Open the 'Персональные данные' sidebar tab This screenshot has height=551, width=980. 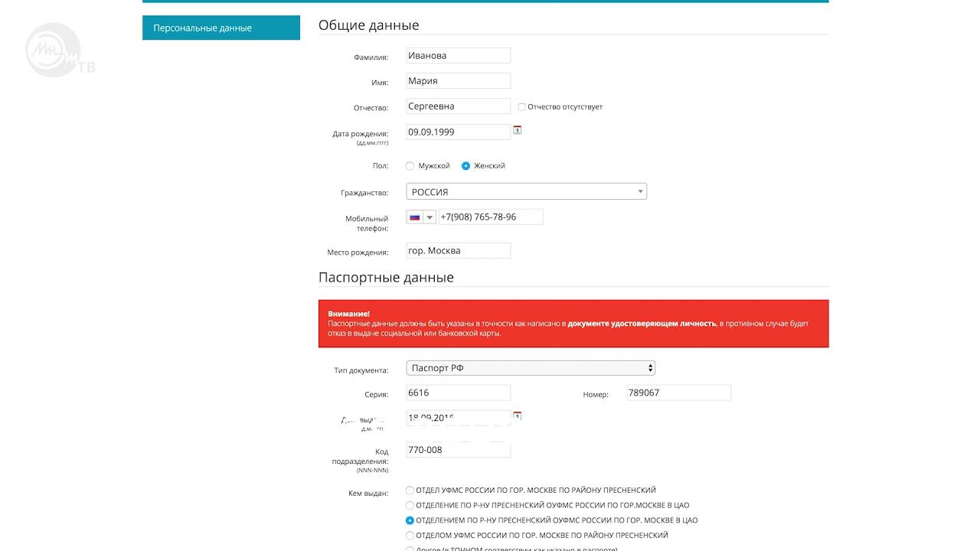[220, 28]
